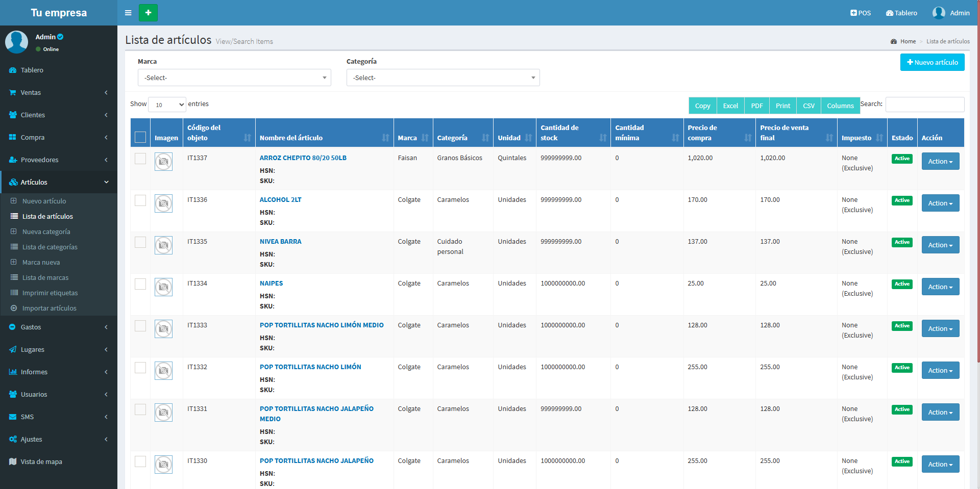The height and width of the screenshot is (489, 980).
Task: Click the Ventas shopping cart icon
Action: [13, 93]
